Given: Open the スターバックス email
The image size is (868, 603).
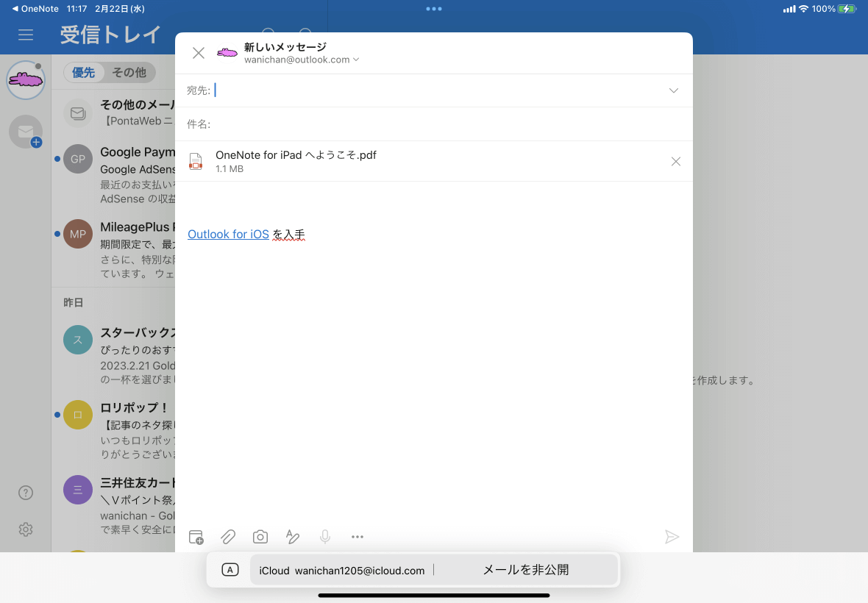Looking at the screenshot, I should click(x=113, y=355).
